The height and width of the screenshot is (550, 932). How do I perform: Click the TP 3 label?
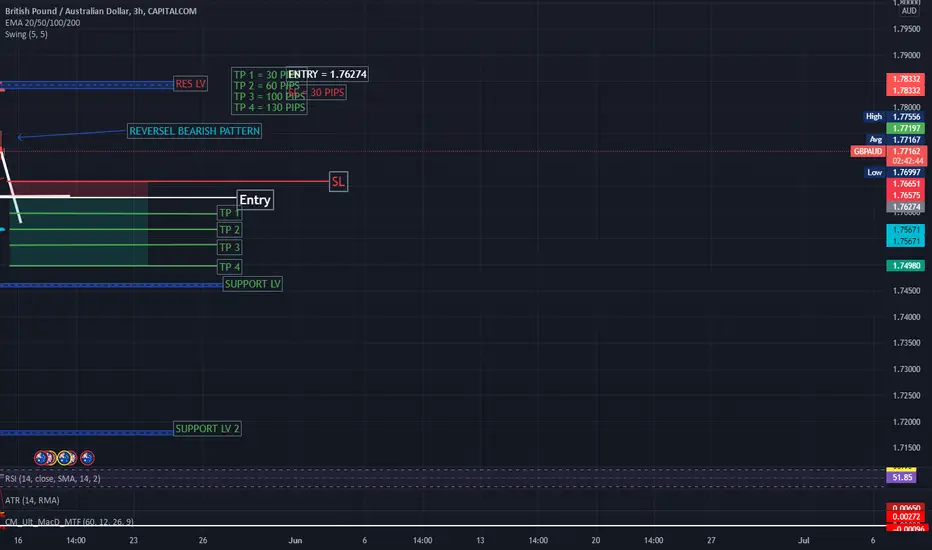coord(229,247)
